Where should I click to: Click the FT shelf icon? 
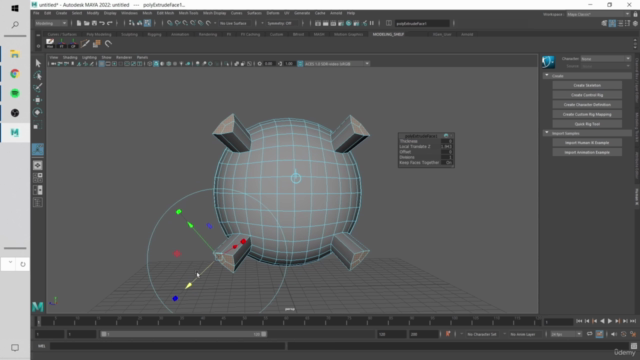[62, 43]
